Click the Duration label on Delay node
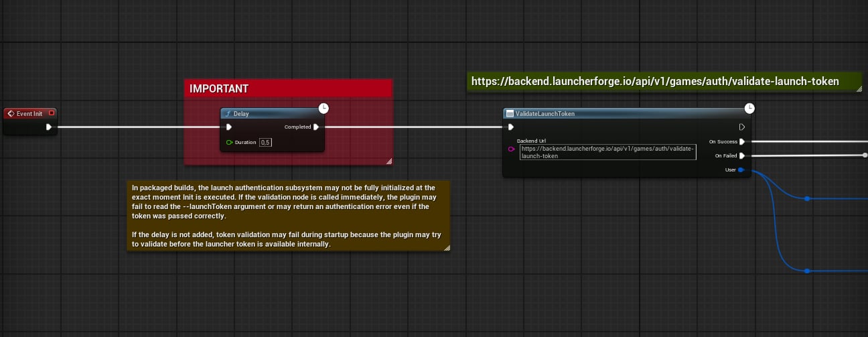This screenshot has width=868, height=337. tap(246, 142)
